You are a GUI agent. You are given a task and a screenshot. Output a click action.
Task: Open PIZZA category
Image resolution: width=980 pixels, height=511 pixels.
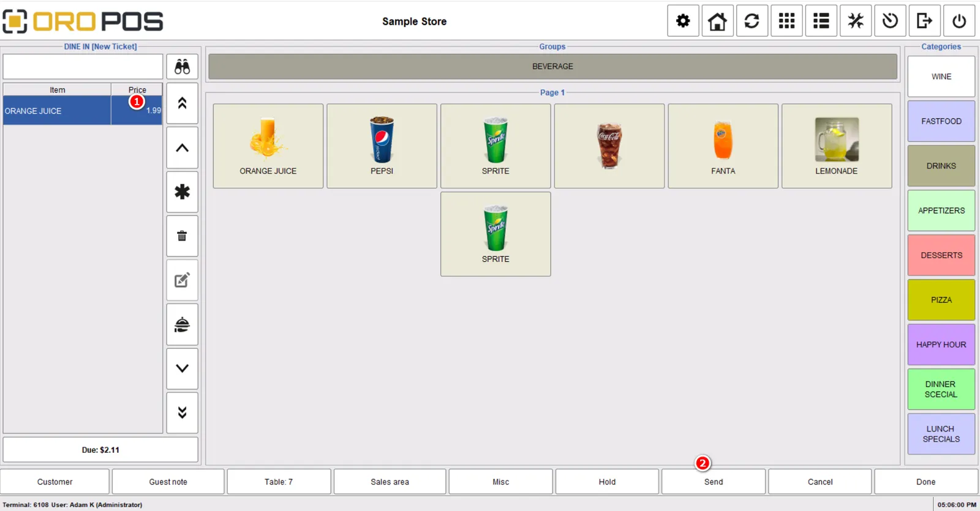click(941, 300)
